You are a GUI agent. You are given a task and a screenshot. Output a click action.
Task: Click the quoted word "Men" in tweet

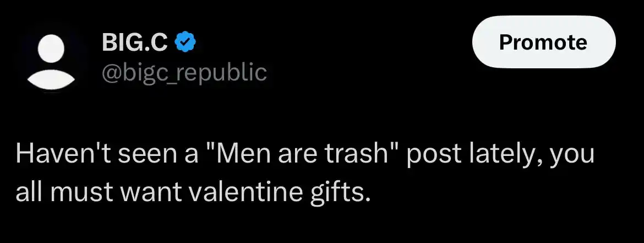point(236,154)
